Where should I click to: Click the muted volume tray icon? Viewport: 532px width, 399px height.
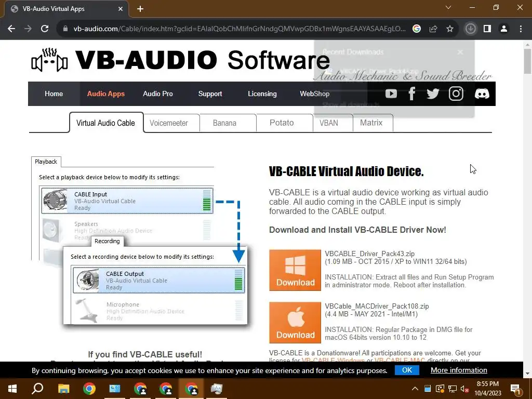pyautogui.click(x=465, y=389)
